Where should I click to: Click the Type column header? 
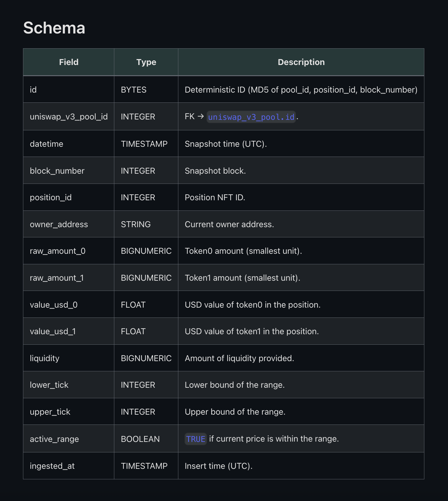(146, 62)
